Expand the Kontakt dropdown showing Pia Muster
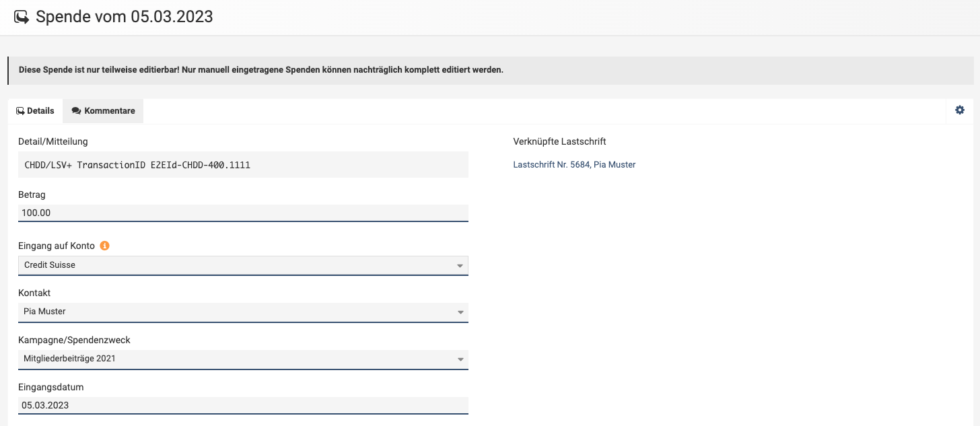The height and width of the screenshot is (426, 980). coord(243,312)
